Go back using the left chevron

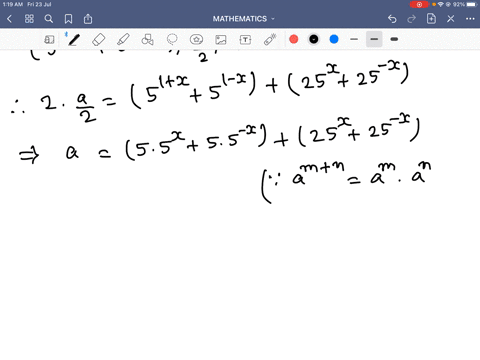point(9,19)
